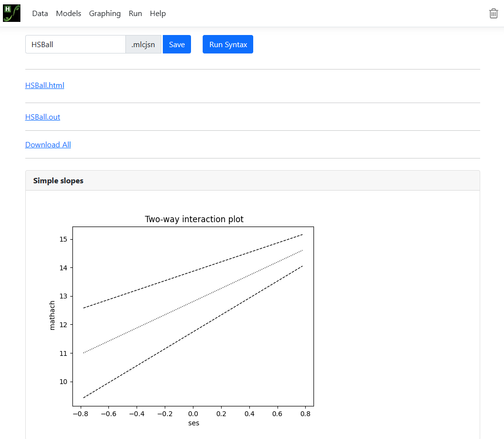Click the Download All link
The height and width of the screenshot is (439, 504).
[48, 145]
